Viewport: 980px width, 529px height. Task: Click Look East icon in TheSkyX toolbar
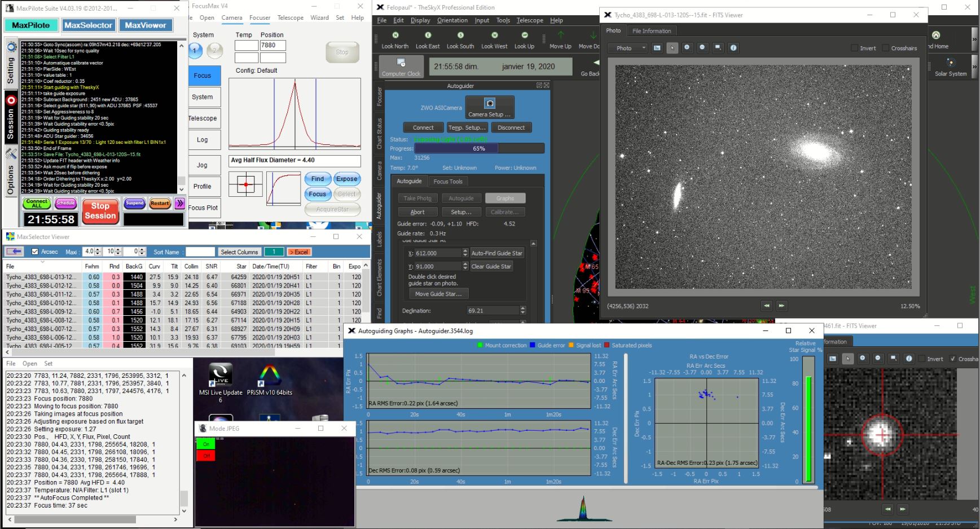[x=428, y=36]
